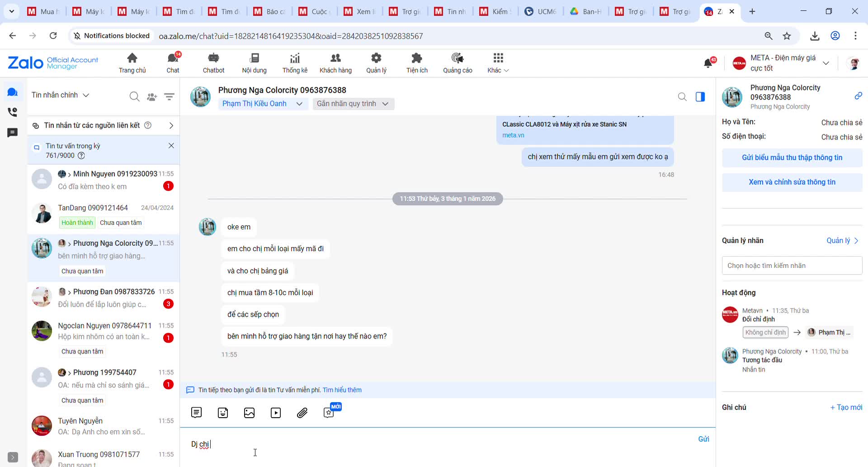Send message with Gửi button
The image size is (868, 467).
[703, 439]
